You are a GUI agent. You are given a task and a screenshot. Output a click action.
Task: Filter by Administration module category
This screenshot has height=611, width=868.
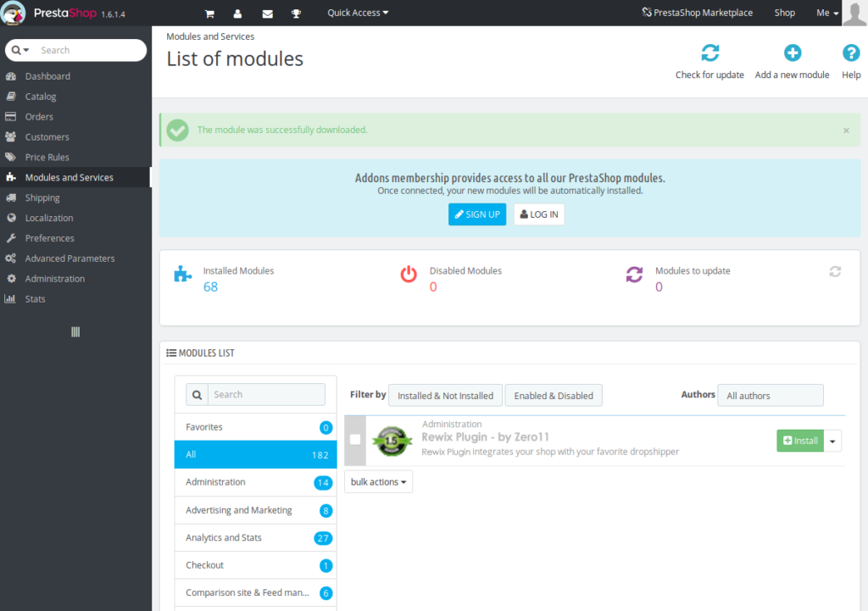[256, 482]
